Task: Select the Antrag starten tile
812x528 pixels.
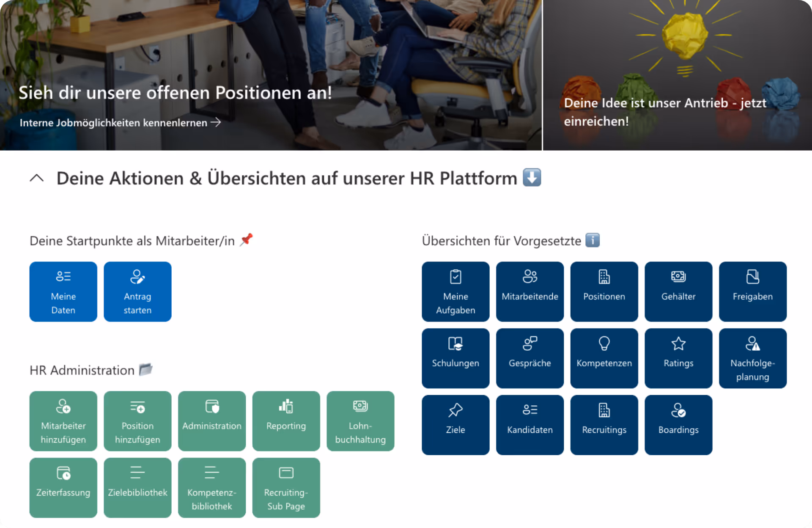Action: coord(137,291)
